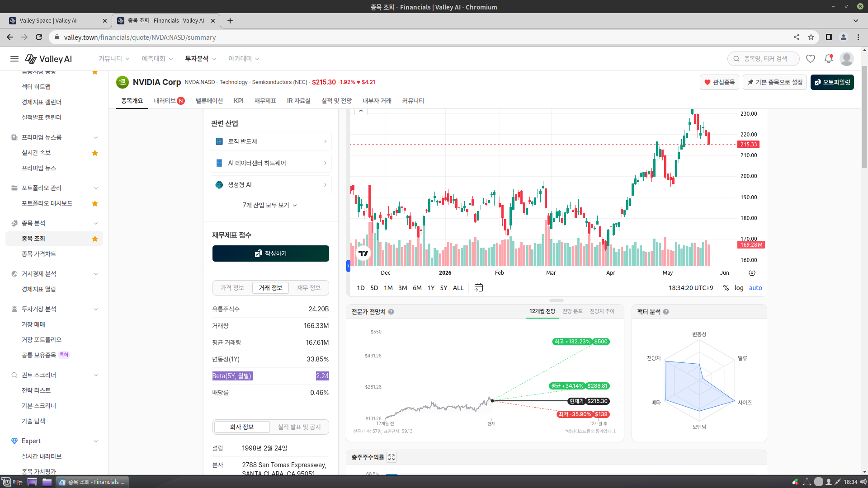Click the volume icon in system tray
Image resolution: width=868 pixels, height=488 pixels.
(x=863, y=482)
